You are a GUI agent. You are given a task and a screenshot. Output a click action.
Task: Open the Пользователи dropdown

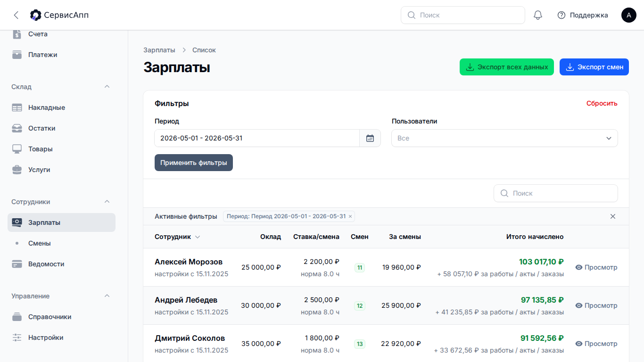pyautogui.click(x=504, y=138)
